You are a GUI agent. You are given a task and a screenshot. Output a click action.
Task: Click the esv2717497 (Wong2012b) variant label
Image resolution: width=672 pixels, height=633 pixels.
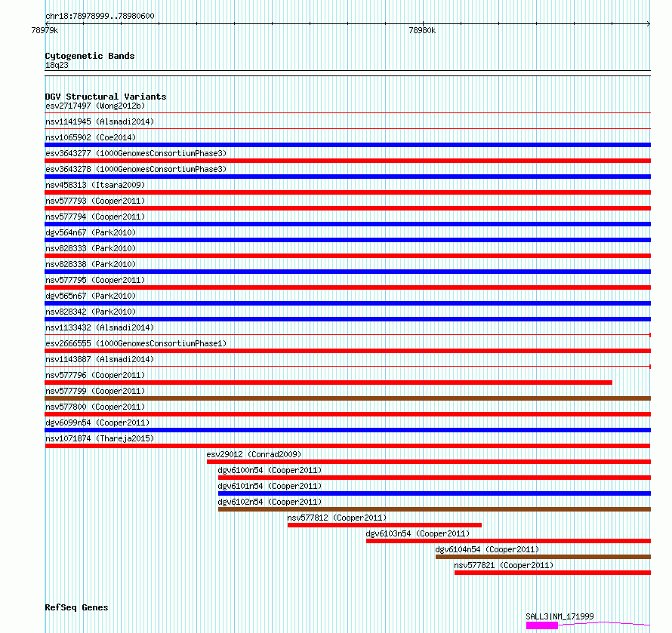[95, 106]
